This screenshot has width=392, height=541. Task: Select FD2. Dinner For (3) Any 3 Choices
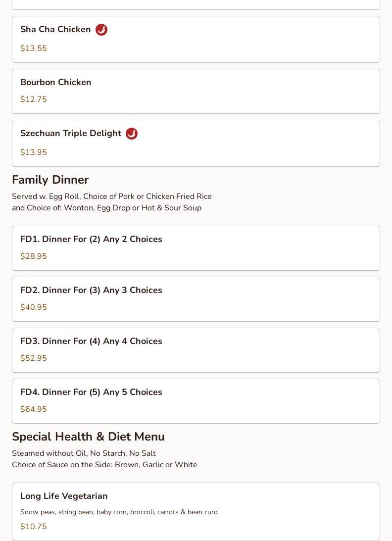click(x=196, y=299)
